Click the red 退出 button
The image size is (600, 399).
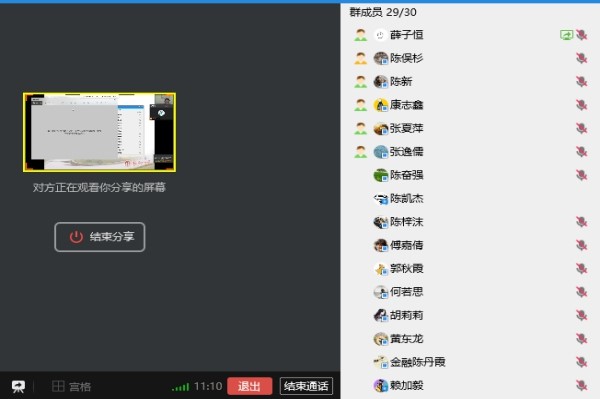point(250,386)
